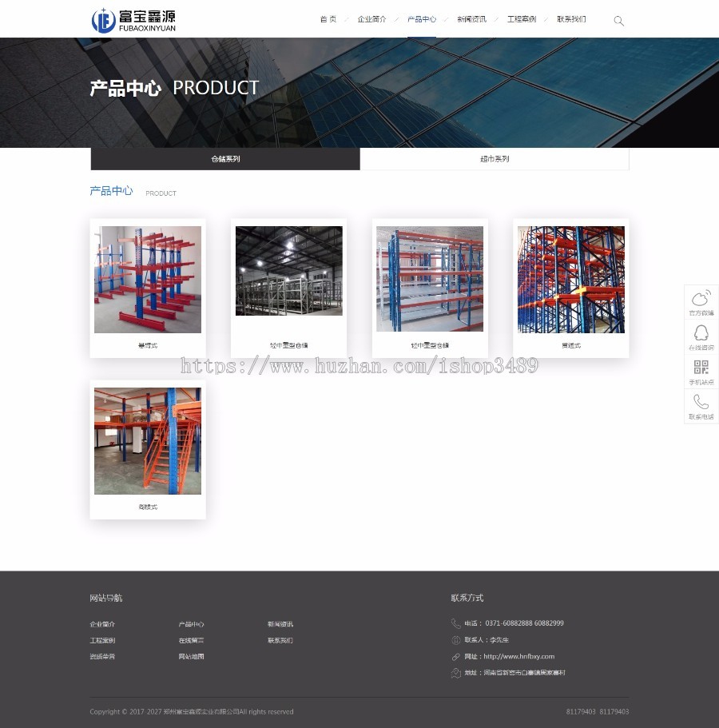Screen dimensions: 719x728
Task: Open 联系我们 in the top navigation
Action: (x=571, y=19)
